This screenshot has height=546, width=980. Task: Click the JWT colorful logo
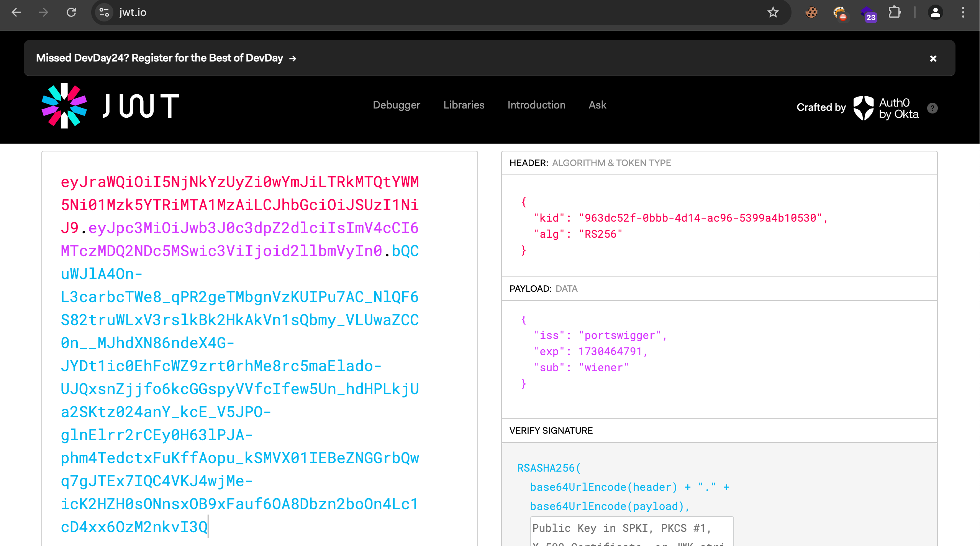(x=64, y=105)
